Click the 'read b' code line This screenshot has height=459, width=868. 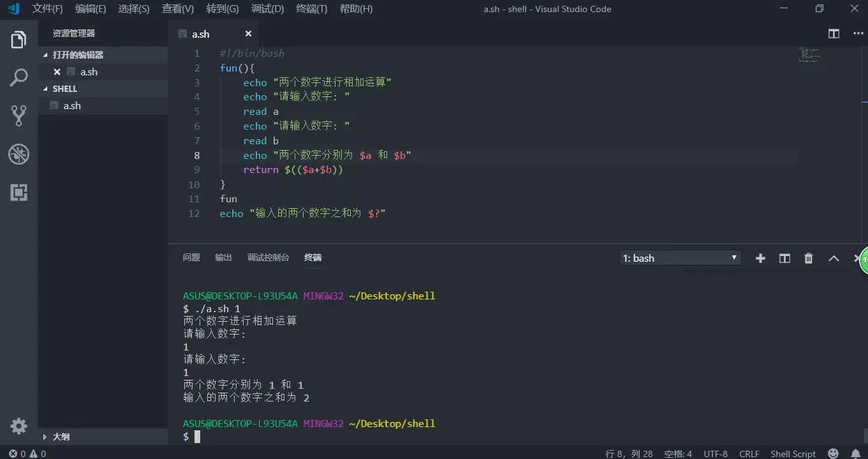click(261, 140)
